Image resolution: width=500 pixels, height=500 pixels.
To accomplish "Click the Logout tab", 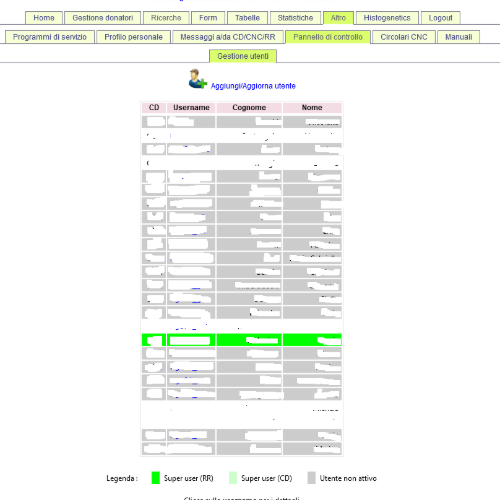I will pyautogui.click(x=441, y=18).
